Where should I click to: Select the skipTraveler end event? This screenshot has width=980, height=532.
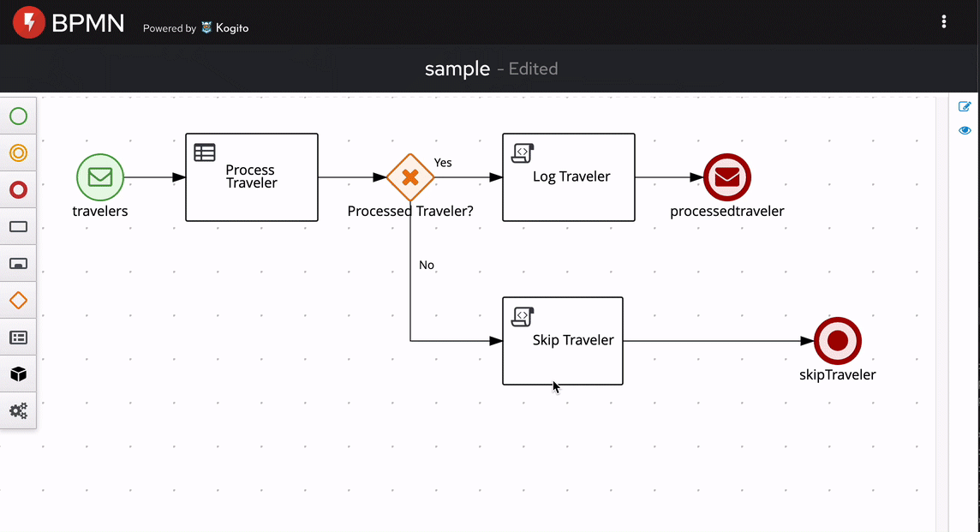click(838, 341)
